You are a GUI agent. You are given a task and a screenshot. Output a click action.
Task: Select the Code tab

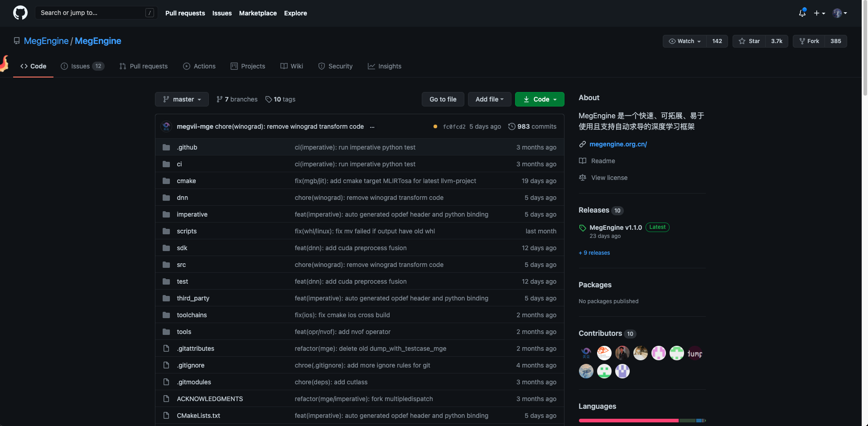33,66
